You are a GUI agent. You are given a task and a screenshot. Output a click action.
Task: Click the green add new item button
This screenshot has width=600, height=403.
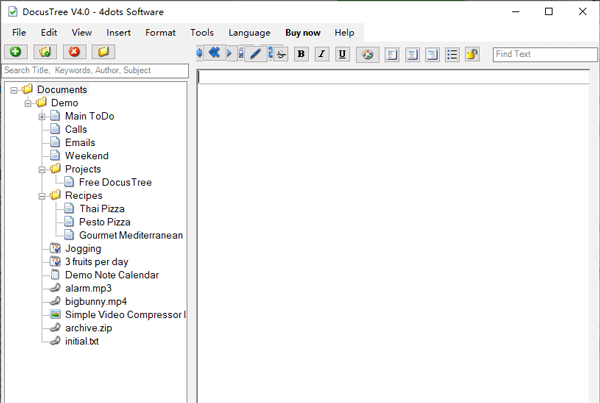pyautogui.click(x=16, y=52)
